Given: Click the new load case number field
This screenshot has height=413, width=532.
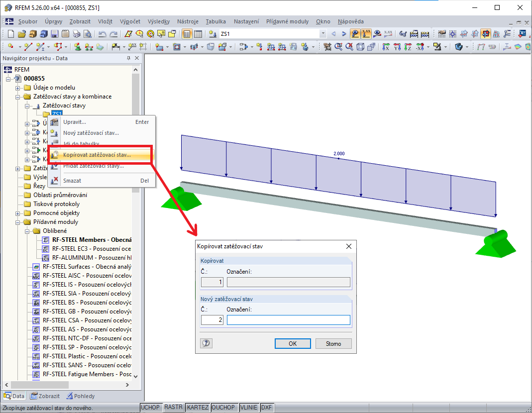Looking at the screenshot, I should coord(212,320).
